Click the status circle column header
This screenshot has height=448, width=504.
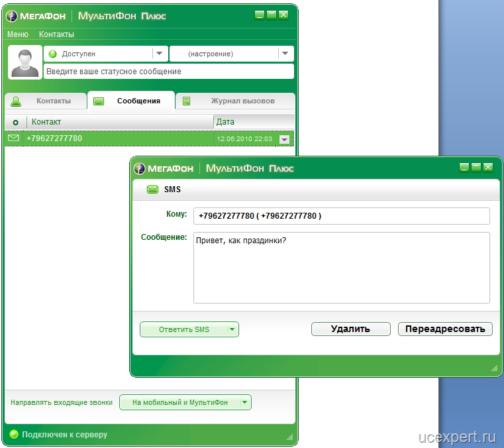pyautogui.click(x=15, y=122)
